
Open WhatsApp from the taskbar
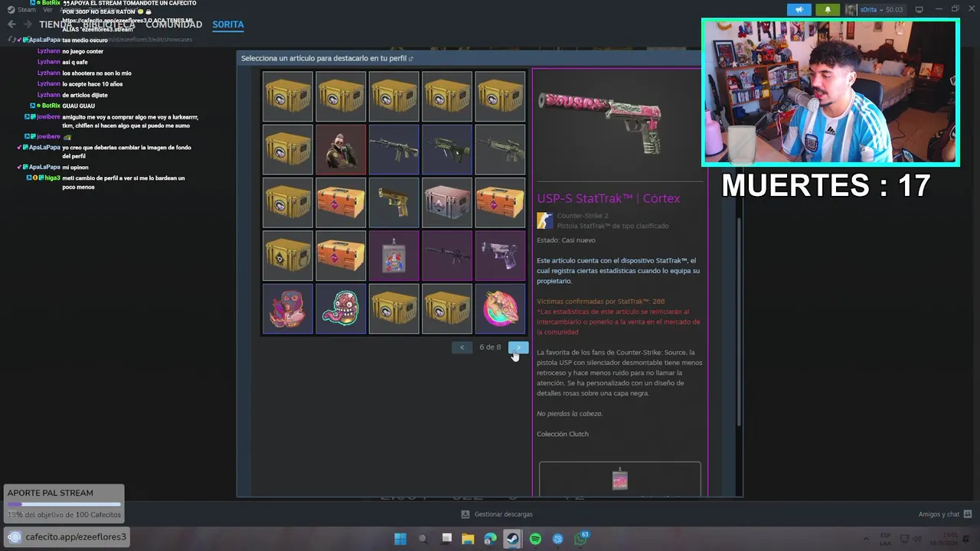click(581, 539)
